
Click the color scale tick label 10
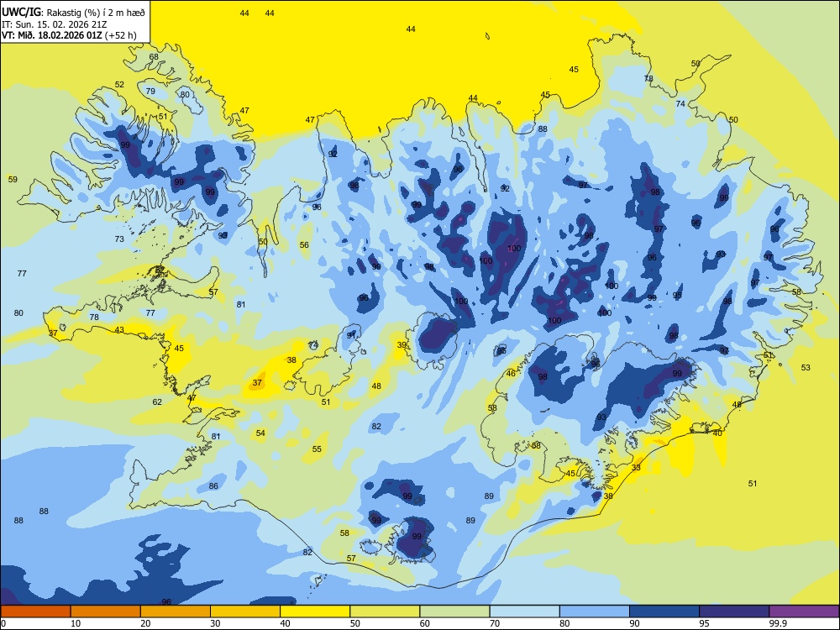pos(76,623)
